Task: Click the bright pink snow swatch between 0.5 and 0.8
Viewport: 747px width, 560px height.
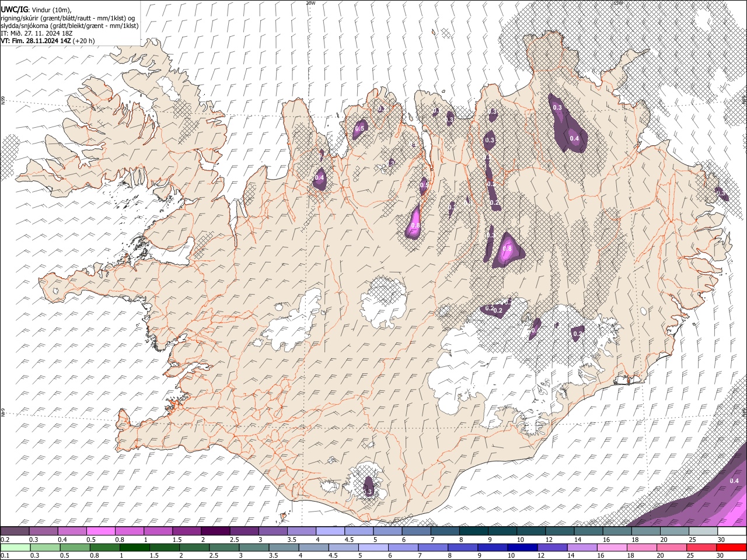Action: point(101,531)
